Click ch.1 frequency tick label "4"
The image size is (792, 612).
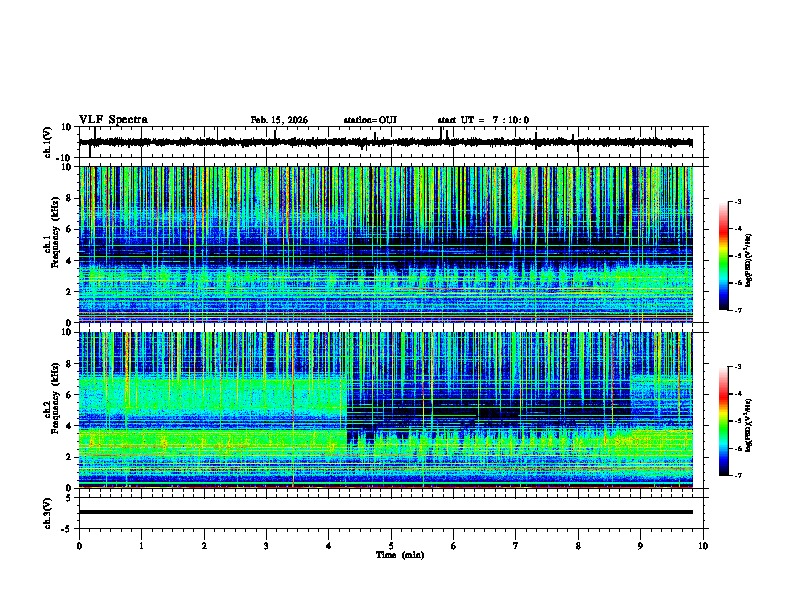(x=70, y=261)
